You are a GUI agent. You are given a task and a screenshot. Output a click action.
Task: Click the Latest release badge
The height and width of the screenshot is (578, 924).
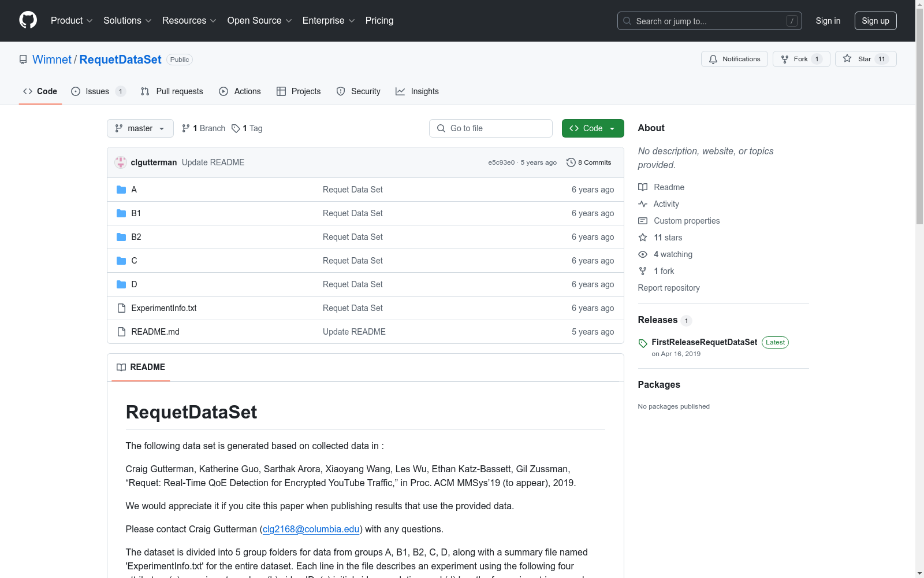point(775,342)
